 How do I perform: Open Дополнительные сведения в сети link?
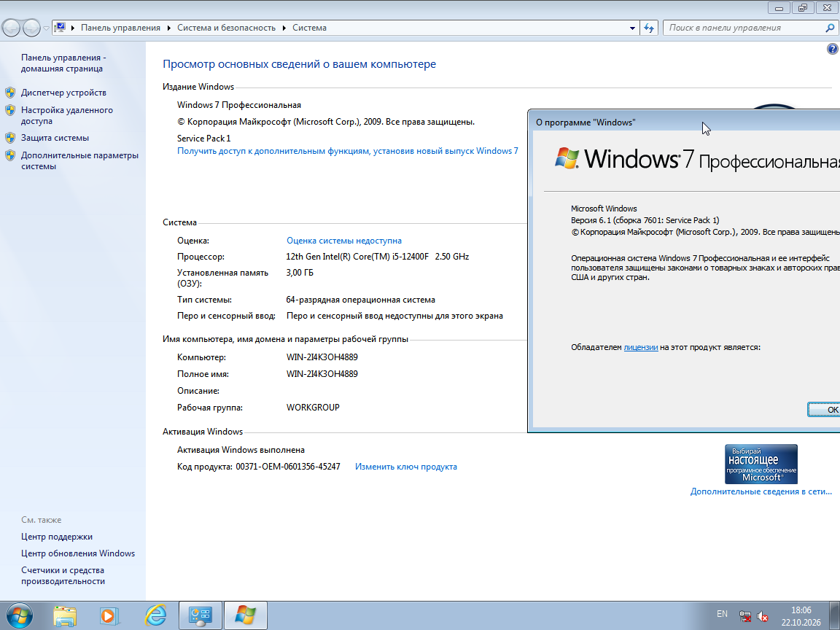click(x=761, y=491)
